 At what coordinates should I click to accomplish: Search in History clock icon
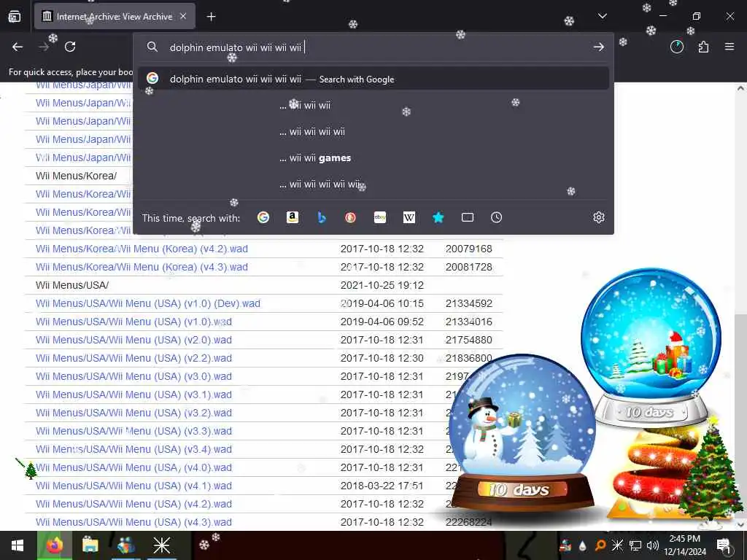pyautogui.click(x=496, y=217)
